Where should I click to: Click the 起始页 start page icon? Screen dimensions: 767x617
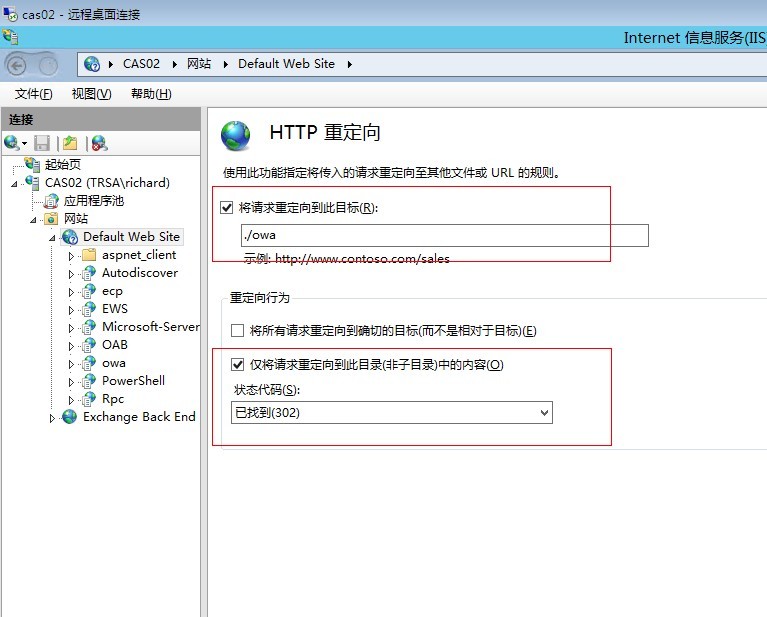click(32, 164)
